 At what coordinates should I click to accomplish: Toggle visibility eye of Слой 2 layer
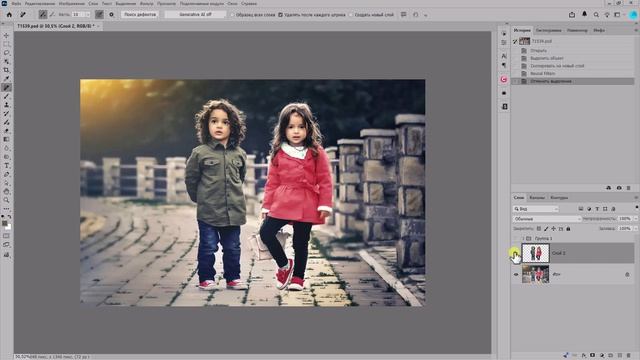pyautogui.click(x=516, y=253)
